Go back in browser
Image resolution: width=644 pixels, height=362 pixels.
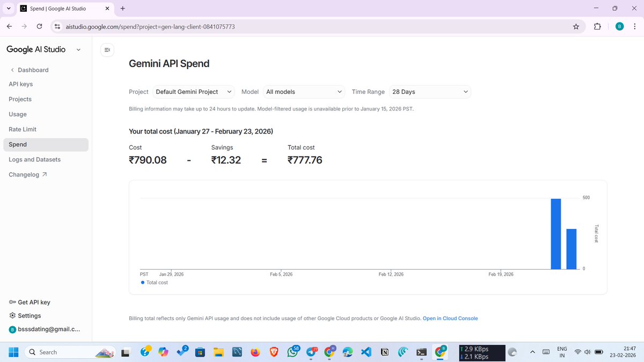pyautogui.click(x=9, y=26)
